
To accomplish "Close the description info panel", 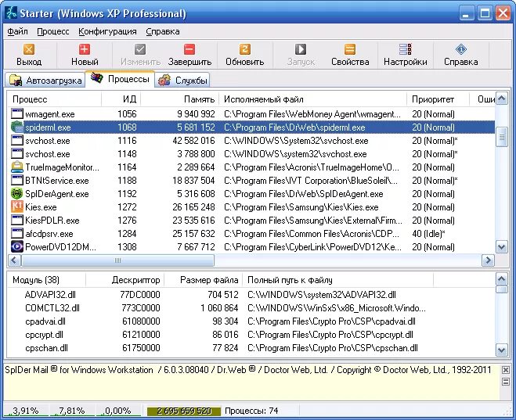I will (x=506, y=370).
